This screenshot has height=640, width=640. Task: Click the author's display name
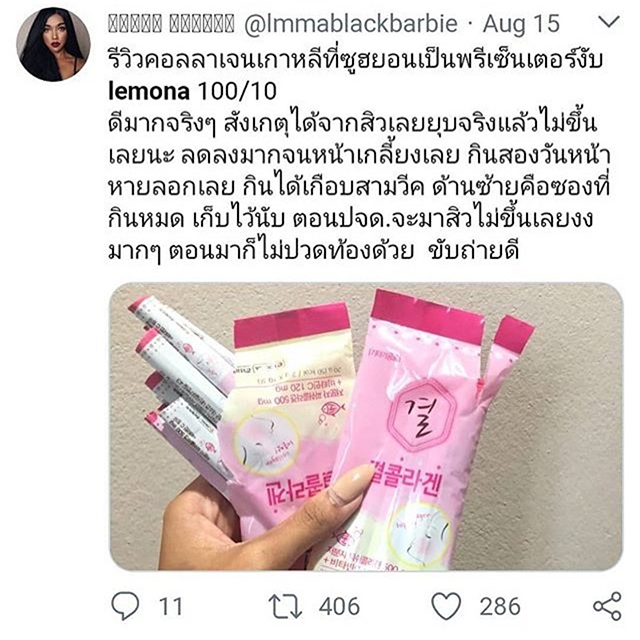pyautogui.click(x=171, y=24)
